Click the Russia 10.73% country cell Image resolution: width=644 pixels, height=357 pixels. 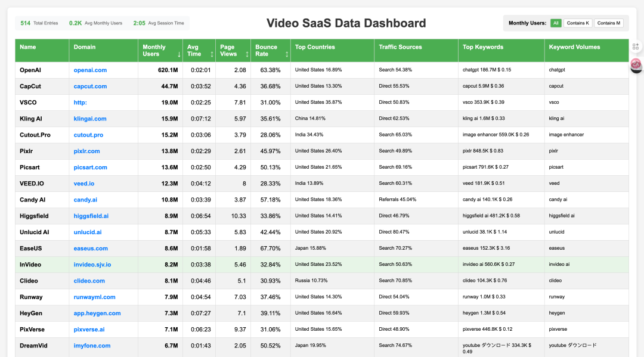(332, 281)
